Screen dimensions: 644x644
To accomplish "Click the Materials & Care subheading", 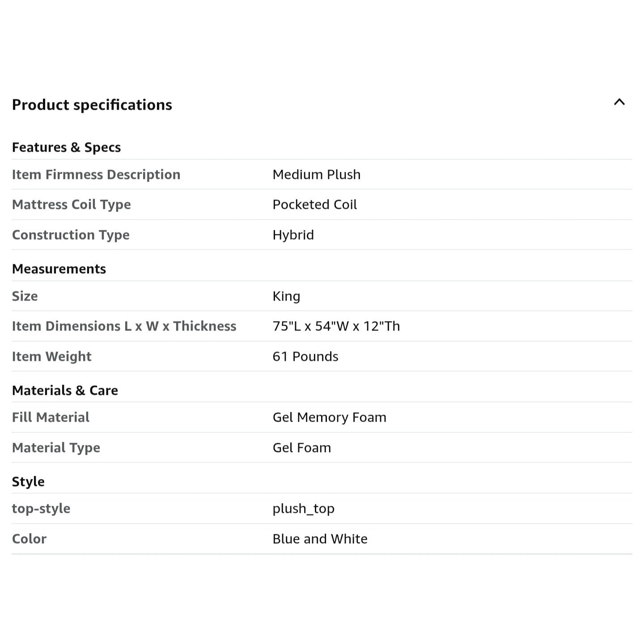I will pyautogui.click(x=65, y=390).
